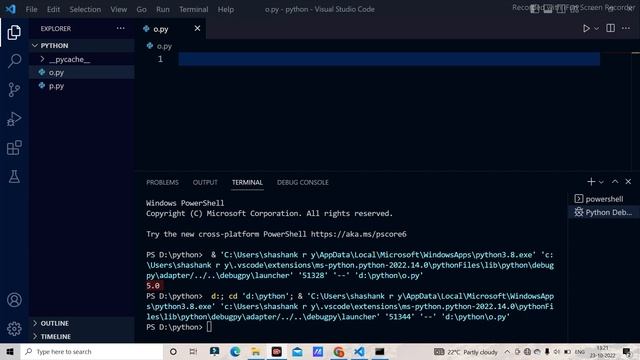Open Explorer Views and More Actions ellipsis
This screenshot has width=640, height=360.
point(120,28)
